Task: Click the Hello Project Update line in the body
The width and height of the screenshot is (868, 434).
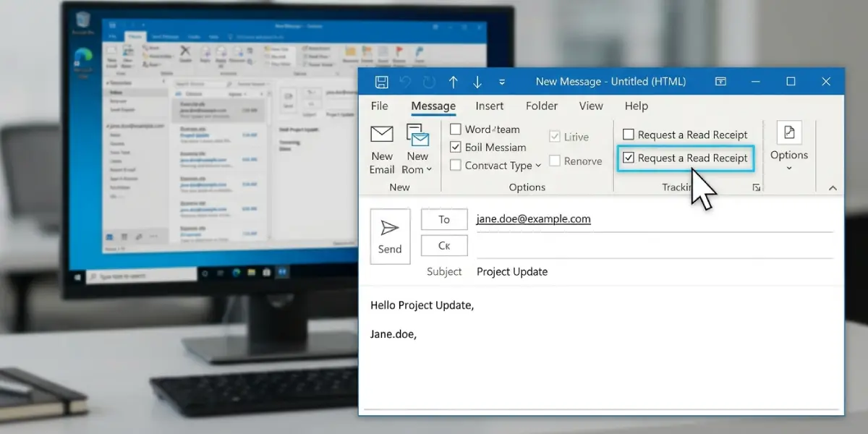Action: click(422, 305)
